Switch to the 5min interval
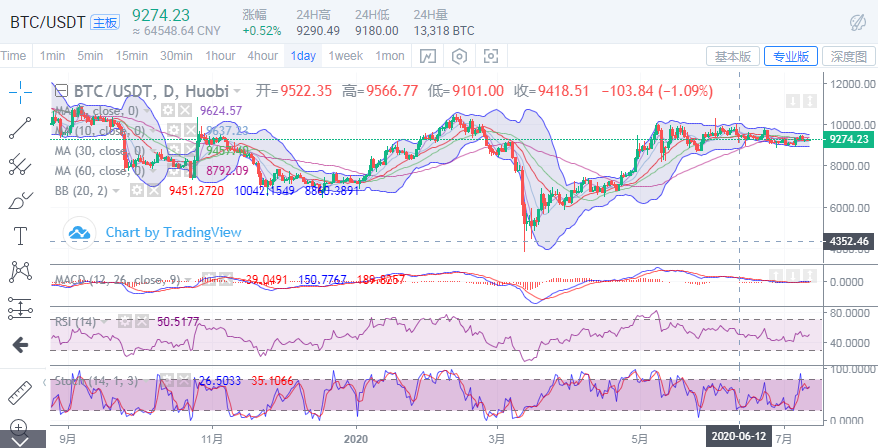The width and height of the screenshot is (878, 448). (90, 56)
